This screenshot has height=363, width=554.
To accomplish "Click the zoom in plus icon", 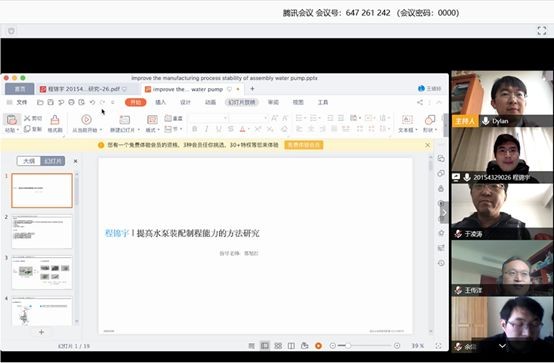I will tap(397, 346).
